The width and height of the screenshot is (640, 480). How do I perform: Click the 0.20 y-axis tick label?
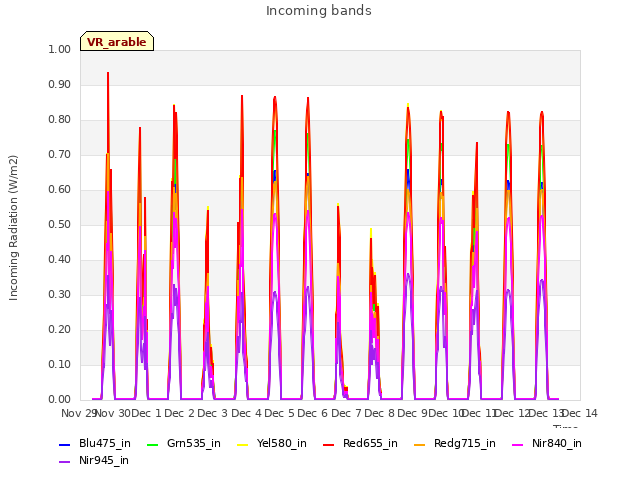click(x=60, y=329)
